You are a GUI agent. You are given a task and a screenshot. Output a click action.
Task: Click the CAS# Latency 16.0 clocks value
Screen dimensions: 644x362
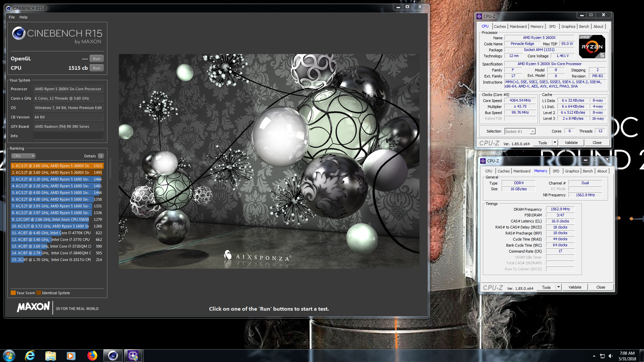pos(560,221)
